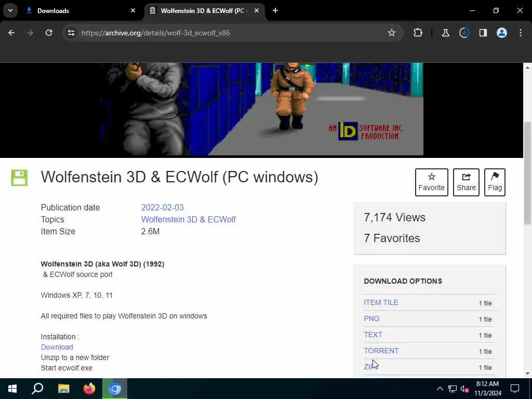532x399 pixels.
Task: Click the green floppy disk software icon
Action: [19, 178]
